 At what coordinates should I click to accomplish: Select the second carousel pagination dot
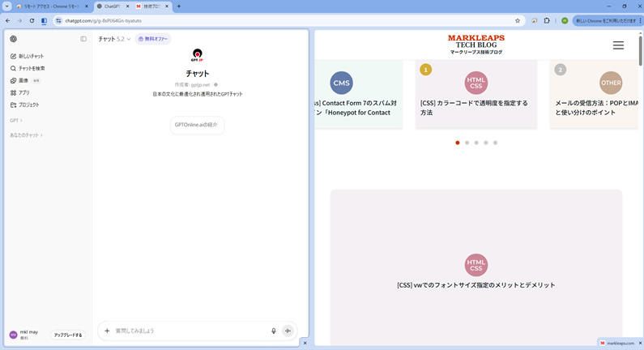[467, 143]
